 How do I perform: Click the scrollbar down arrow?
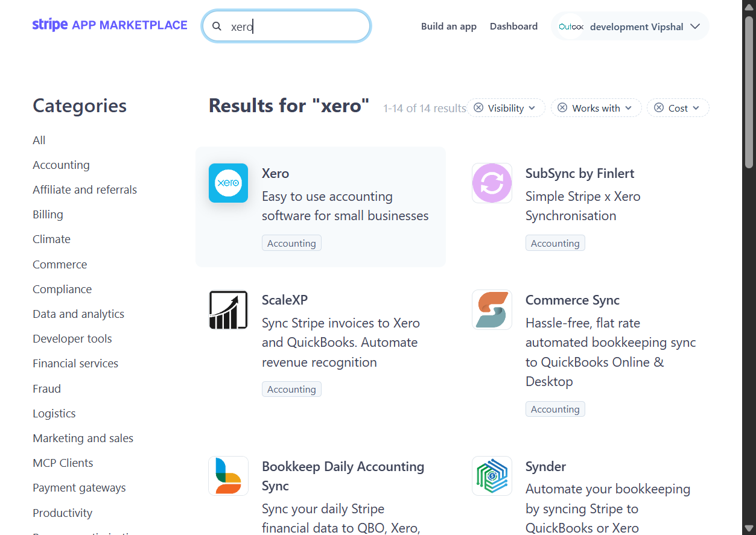(x=749, y=529)
